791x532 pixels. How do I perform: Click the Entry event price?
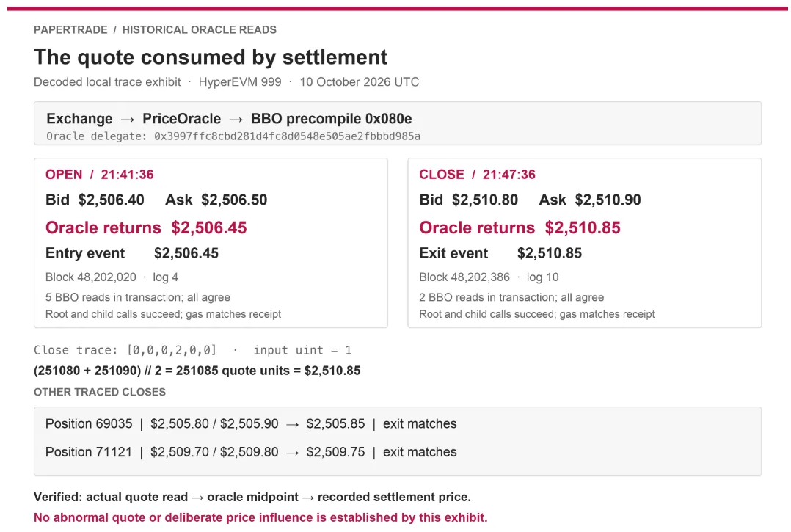(186, 253)
